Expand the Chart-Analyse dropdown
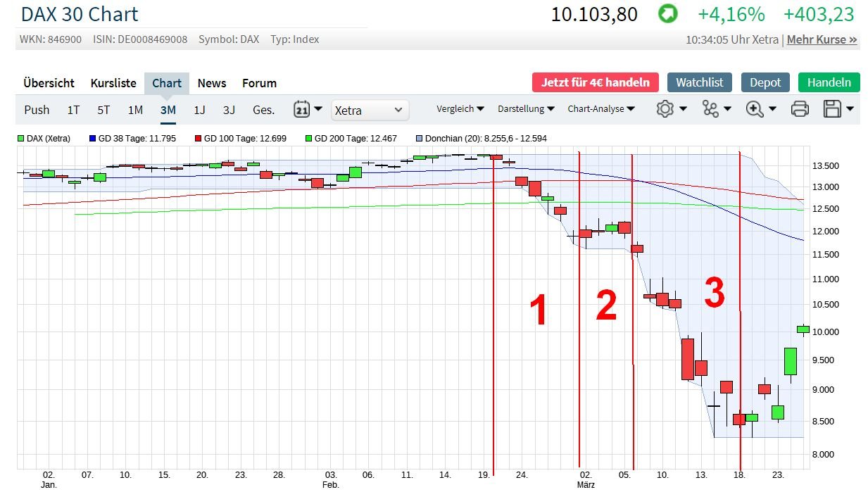 pyautogui.click(x=601, y=109)
